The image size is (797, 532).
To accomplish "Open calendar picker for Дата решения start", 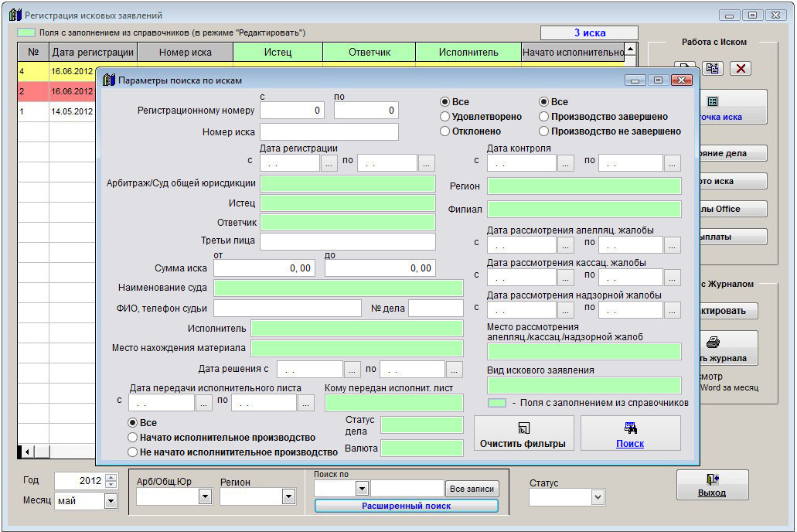I will (x=353, y=370).
